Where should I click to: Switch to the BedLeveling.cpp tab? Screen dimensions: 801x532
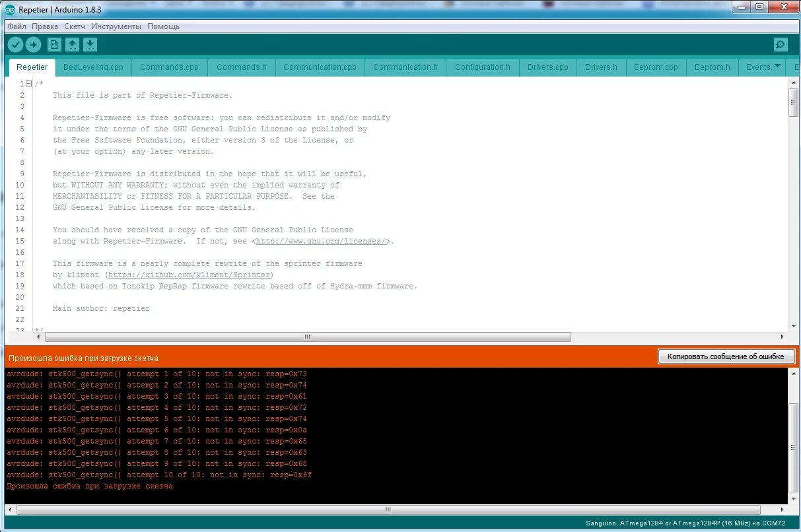(x=93, y=67)
